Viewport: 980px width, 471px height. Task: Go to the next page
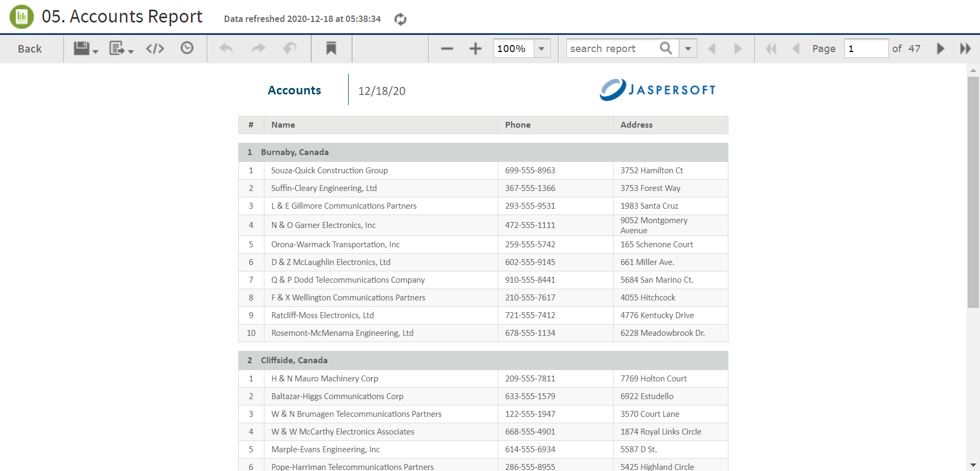tap(940, 49)
